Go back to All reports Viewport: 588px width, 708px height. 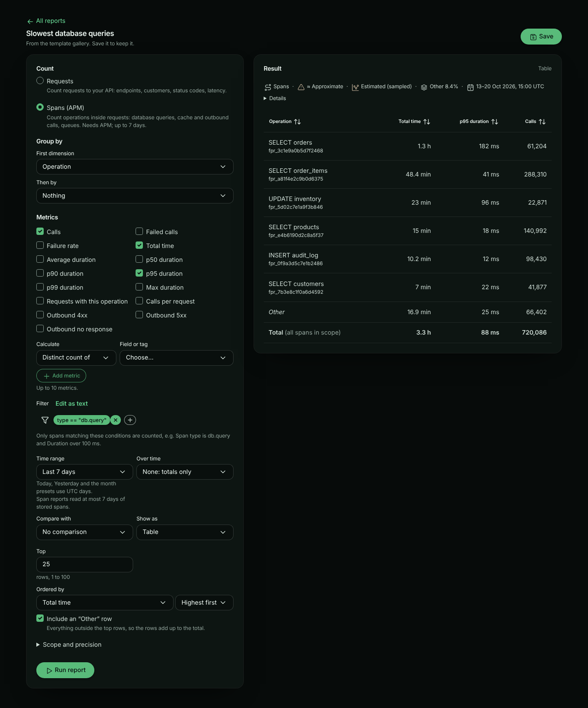[x=51, y=21]
